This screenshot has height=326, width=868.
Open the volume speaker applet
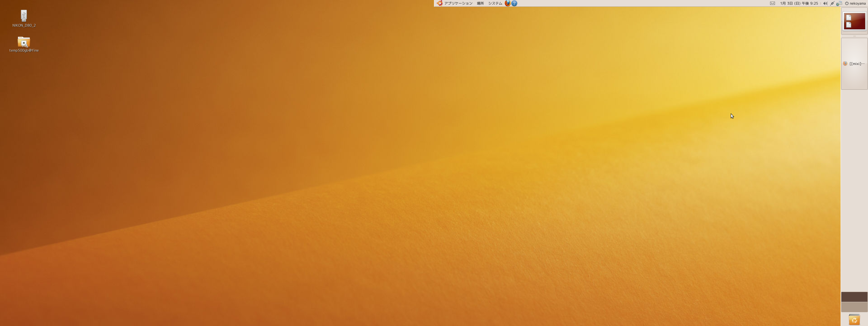tap(825, 3)
